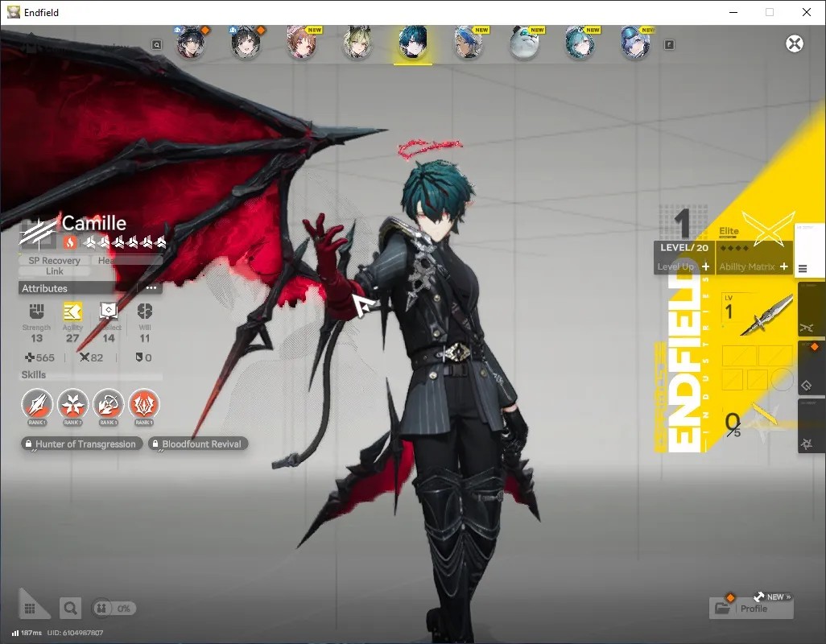Expand attribute details via the three-dots button

click(151, 288)
